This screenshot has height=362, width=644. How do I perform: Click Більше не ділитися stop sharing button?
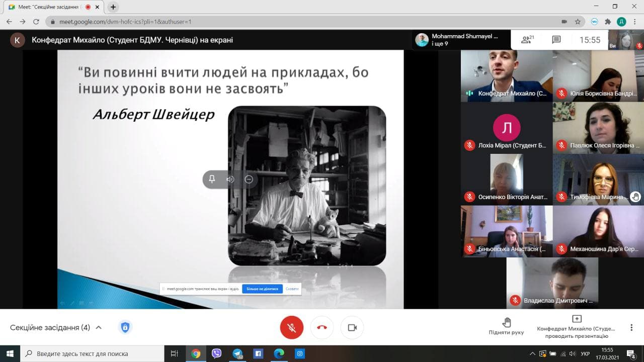[x=262, y=289]
